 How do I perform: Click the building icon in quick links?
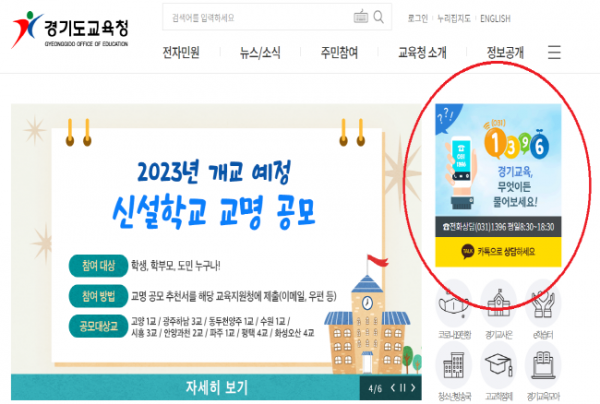(x=454, y=365)
